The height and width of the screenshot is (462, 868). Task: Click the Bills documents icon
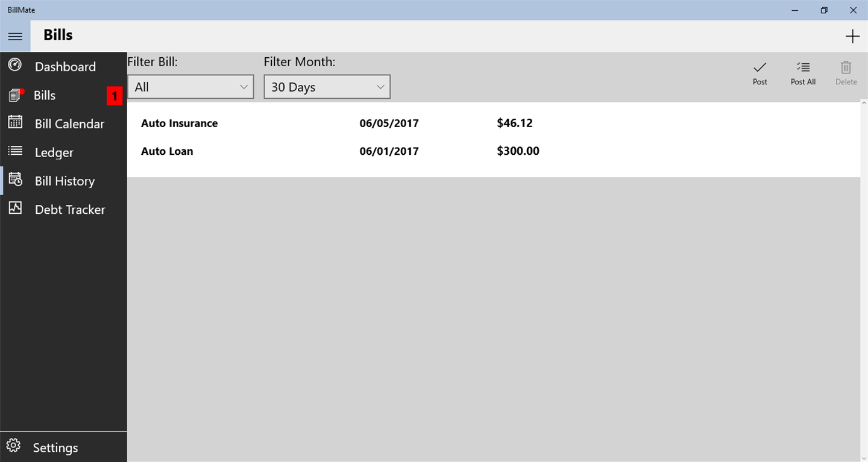coord(16,95)
